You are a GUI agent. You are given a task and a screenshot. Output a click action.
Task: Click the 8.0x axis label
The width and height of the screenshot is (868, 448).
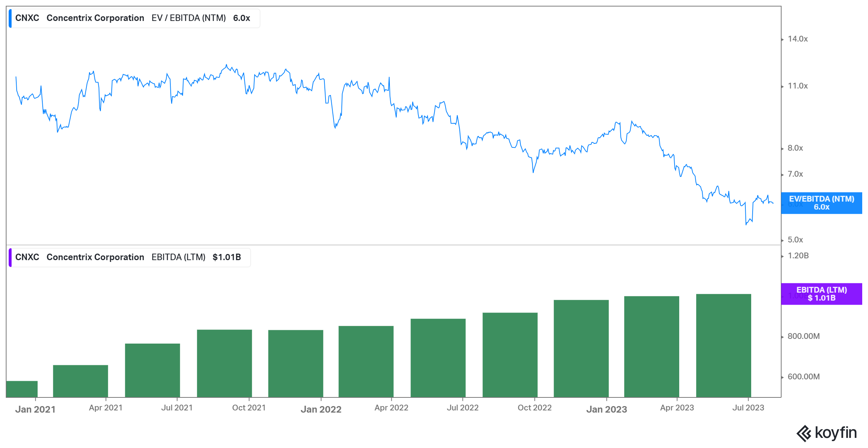point(795,148)
